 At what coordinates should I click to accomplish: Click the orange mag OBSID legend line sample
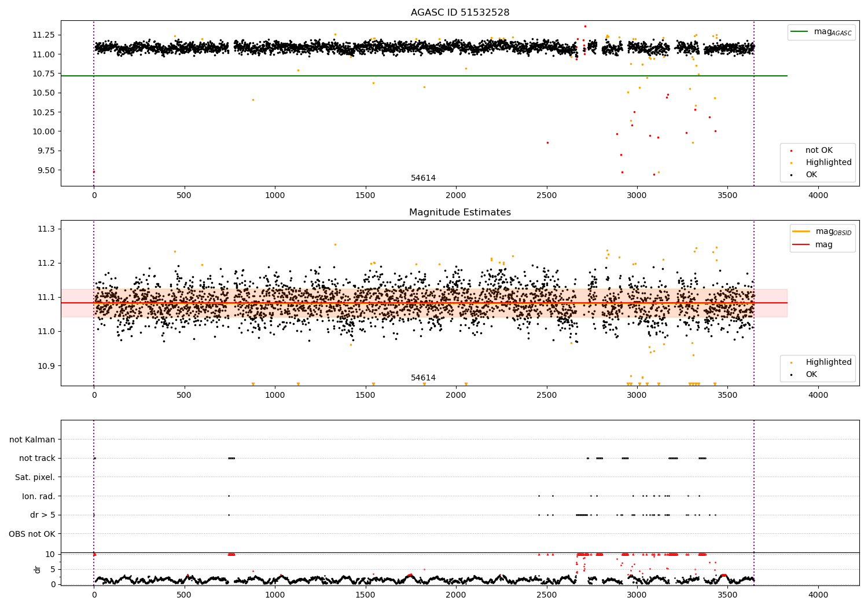[802, 232]
